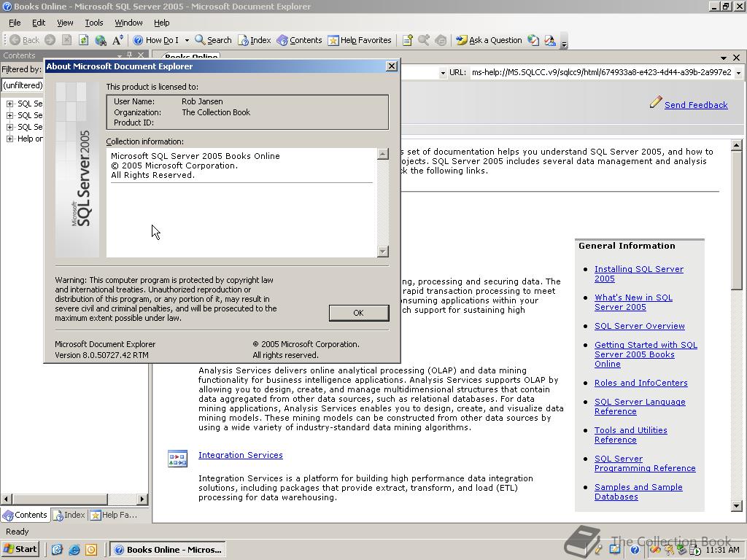Expand the third SQL Se tree node
This screenshot has height=560, width=747.
(9, 127)
